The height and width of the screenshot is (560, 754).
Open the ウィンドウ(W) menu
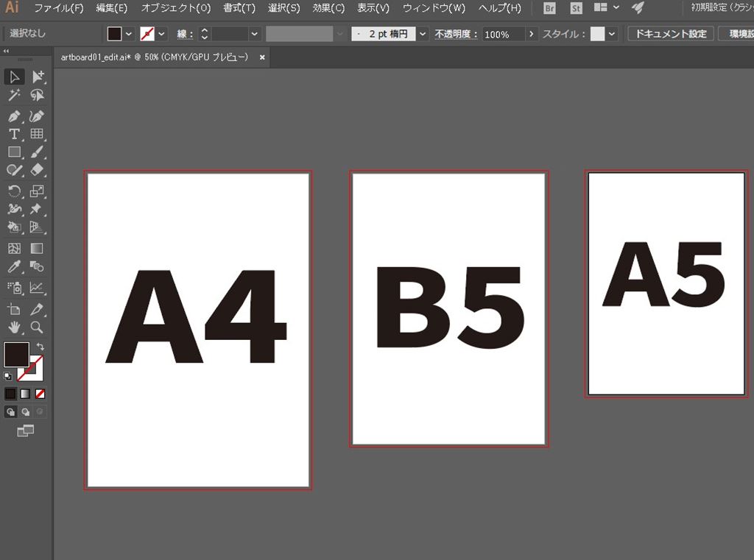pyautogui.click(x=434, y=9)
